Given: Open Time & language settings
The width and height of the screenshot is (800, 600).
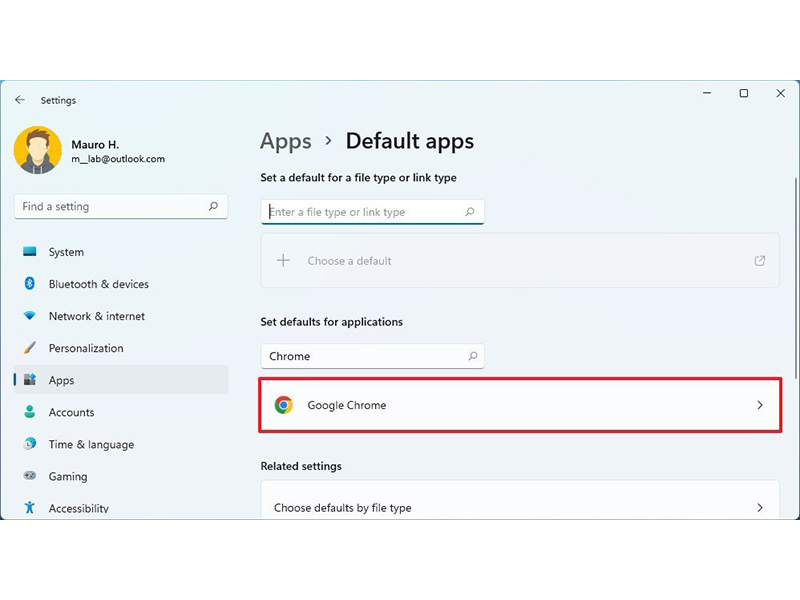Looking at the screenshot, I should click(91, 444).
